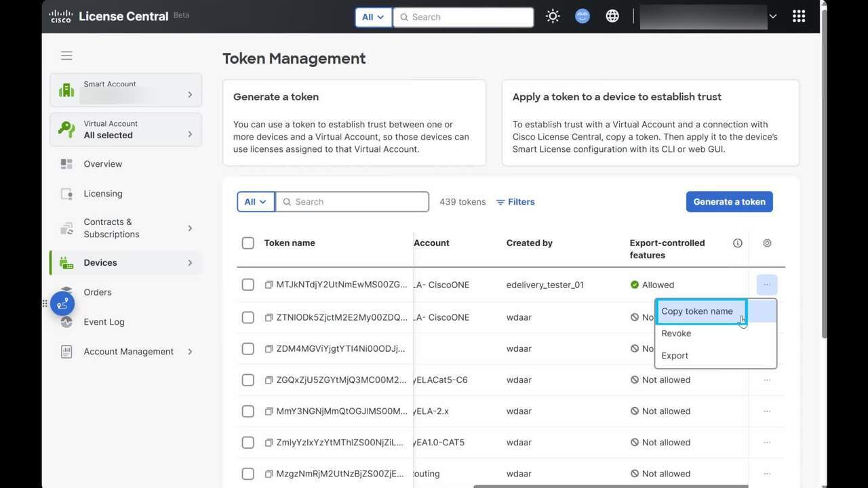The image size is (868, 488).
Task: Open the assistant avatar icon in header
Action: 583,16
